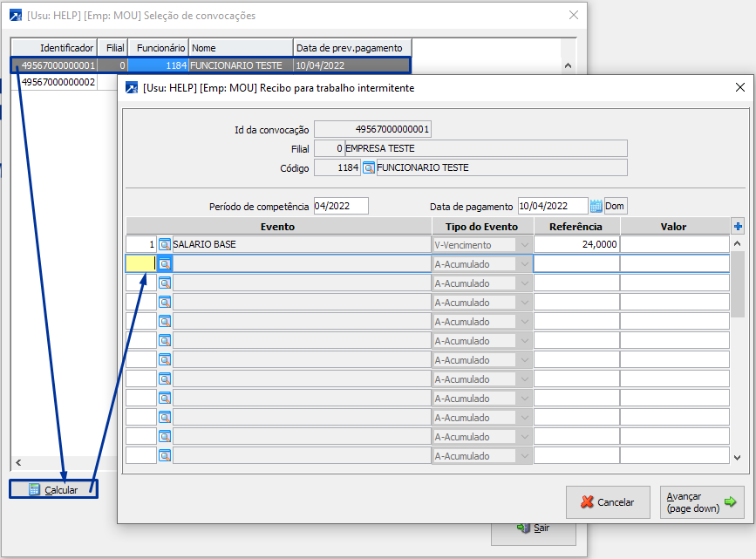Click the Filial column header
The image size is (756, 559).
[x=112, y=48]
